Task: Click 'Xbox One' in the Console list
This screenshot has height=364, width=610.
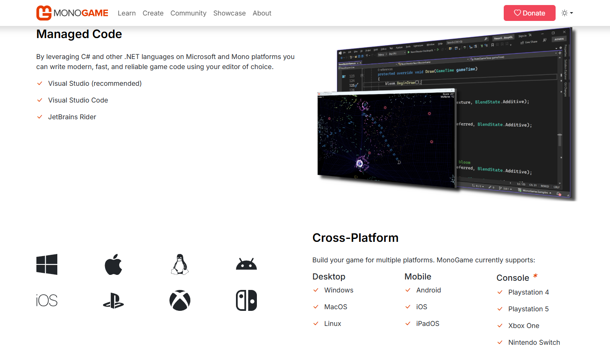Action: [x=524, y=326]
